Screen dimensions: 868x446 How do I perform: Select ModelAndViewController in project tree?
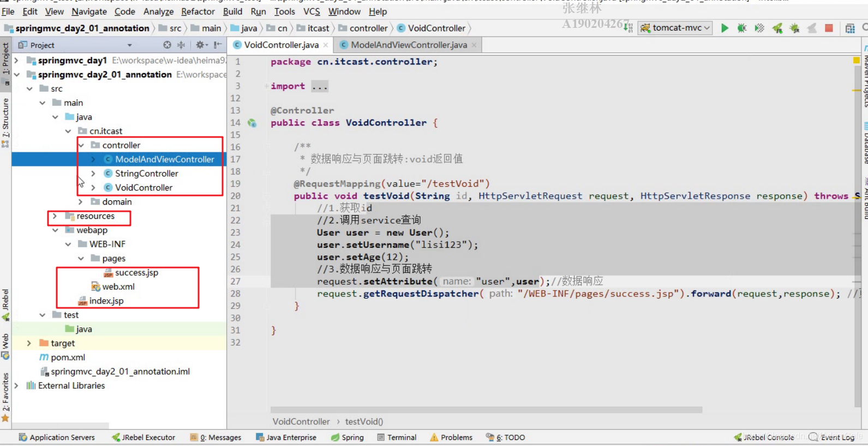pos(164,159)
